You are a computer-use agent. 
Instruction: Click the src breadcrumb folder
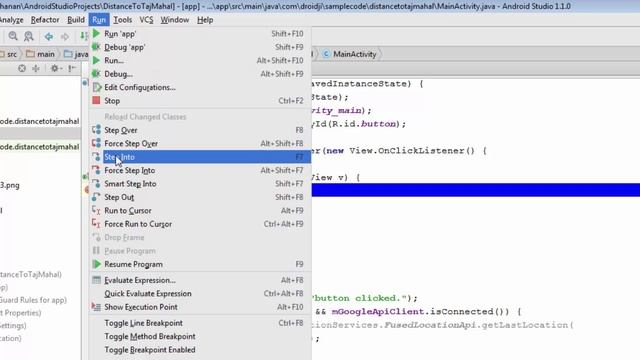[x=9, y=54]
